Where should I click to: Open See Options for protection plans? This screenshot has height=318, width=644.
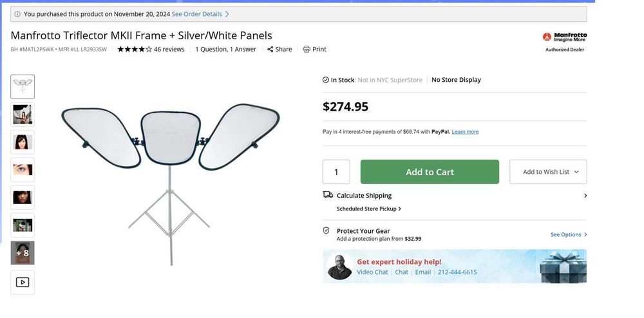(568, 235)
